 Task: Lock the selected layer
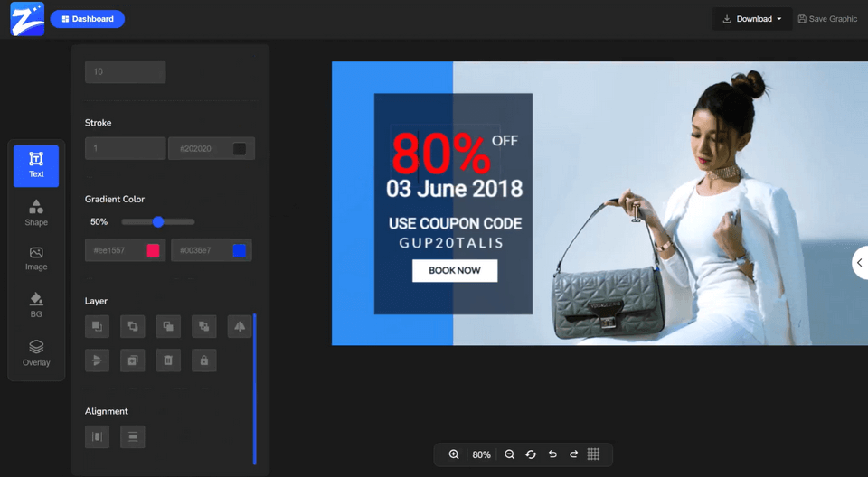click(x=203, y=360)
